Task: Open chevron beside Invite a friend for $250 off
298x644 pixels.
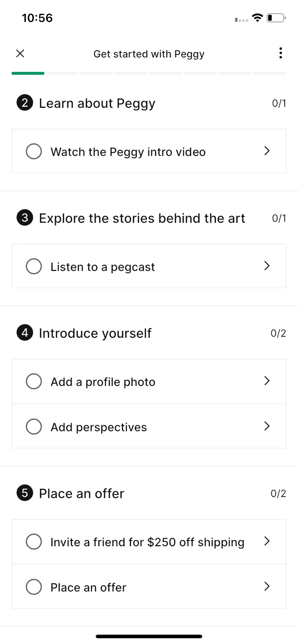Action: coord(267,541)
